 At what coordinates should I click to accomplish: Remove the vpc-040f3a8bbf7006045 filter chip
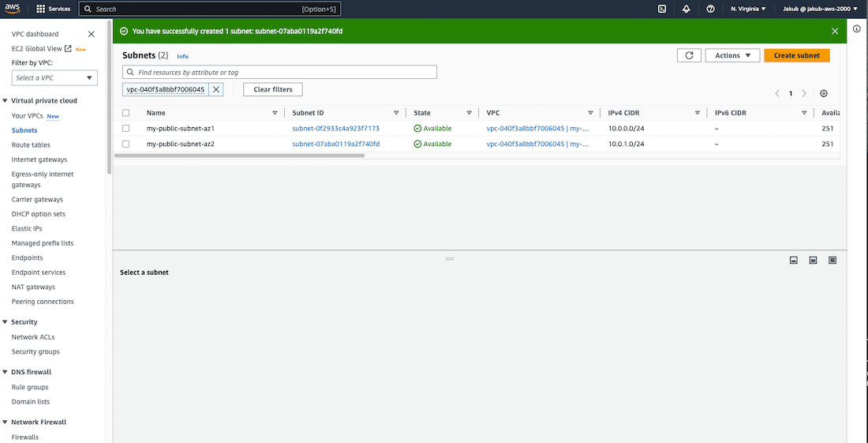[x=216, y=89]
